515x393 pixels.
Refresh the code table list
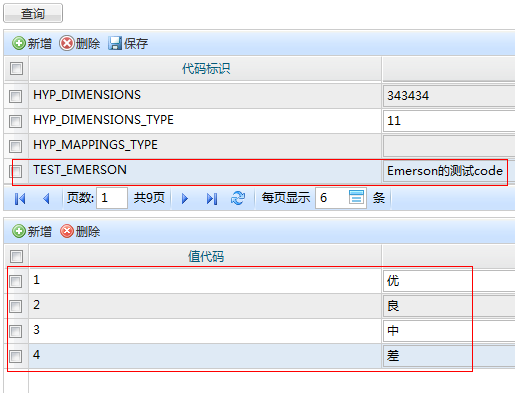point(238,198)
